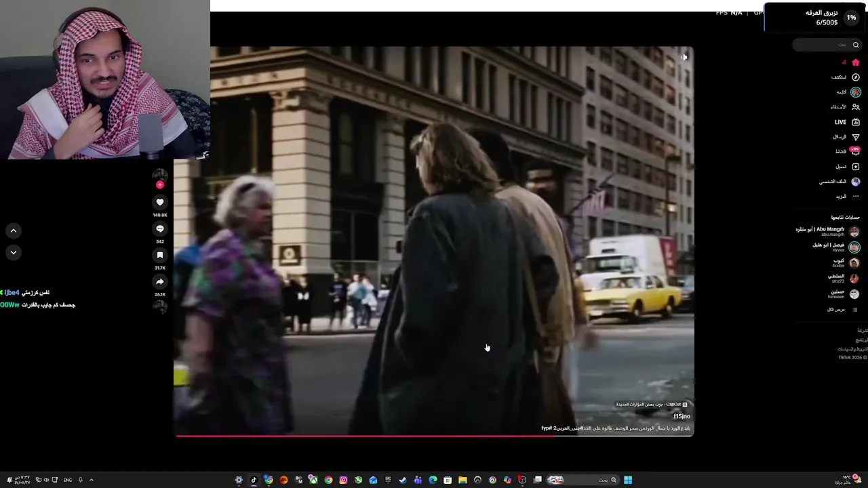Open followed account slnz72
This screenshot has height=488, width=868.
click(x=844, y=278)
